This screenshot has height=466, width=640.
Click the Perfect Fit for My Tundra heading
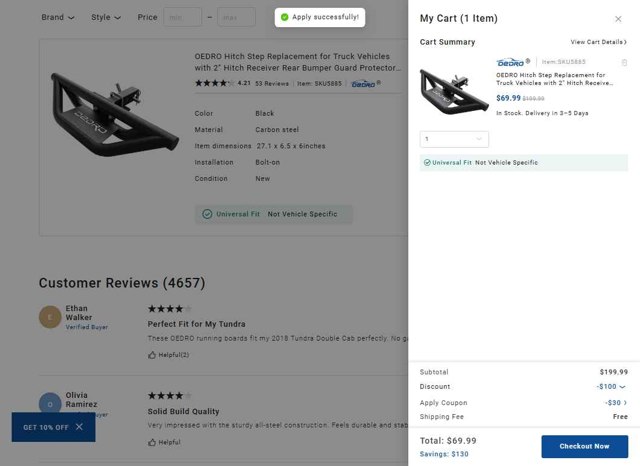[x=196, y=324]
